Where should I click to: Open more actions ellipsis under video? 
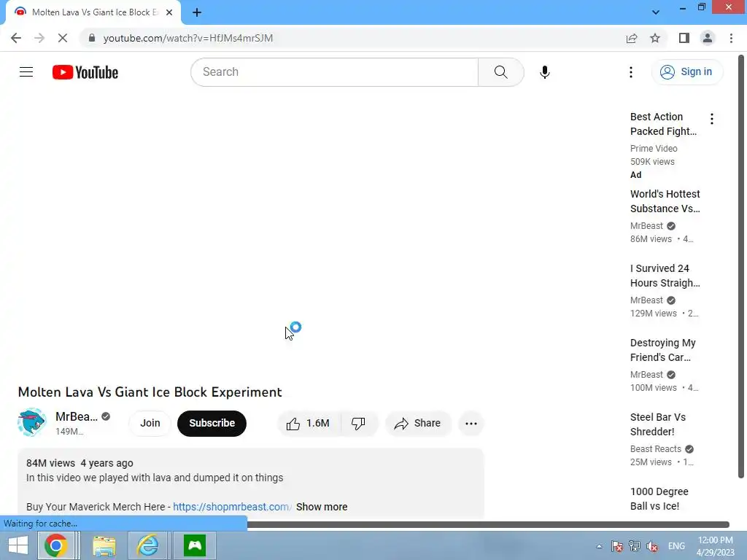471,423
